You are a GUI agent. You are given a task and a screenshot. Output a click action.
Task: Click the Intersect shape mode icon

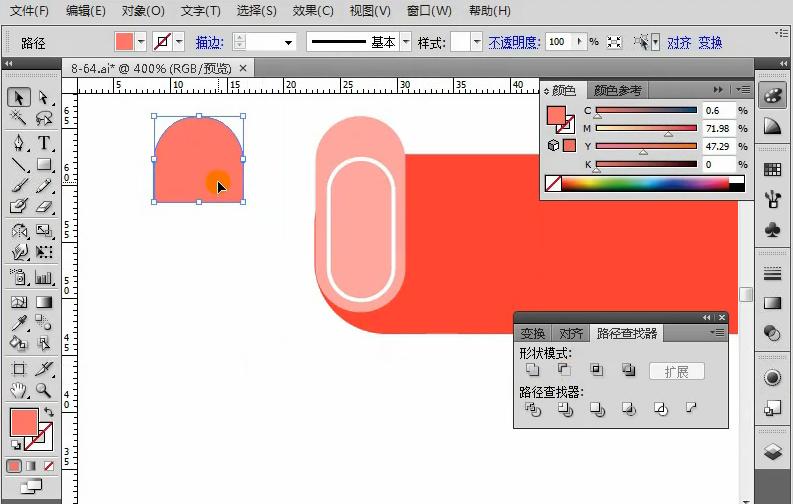click(597, 370)
